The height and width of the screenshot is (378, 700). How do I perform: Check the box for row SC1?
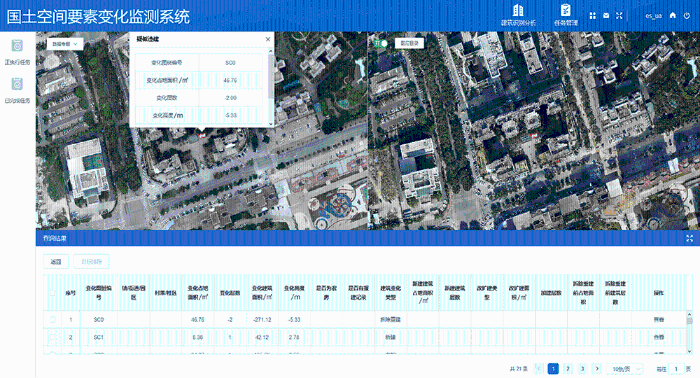(53, 337)
